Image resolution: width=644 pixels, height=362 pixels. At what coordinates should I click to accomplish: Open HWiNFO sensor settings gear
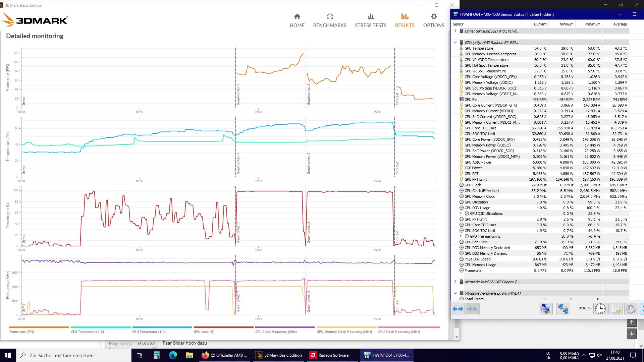631,308
